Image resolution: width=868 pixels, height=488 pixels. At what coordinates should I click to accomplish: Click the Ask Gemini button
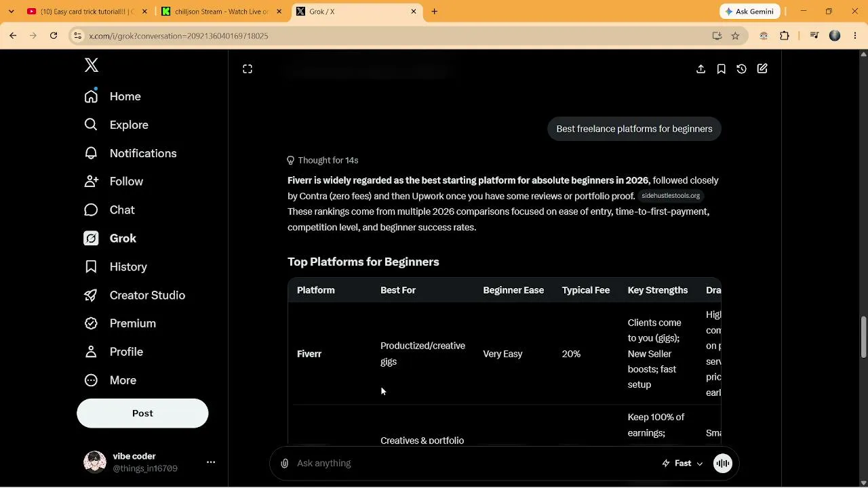point(750,12)
